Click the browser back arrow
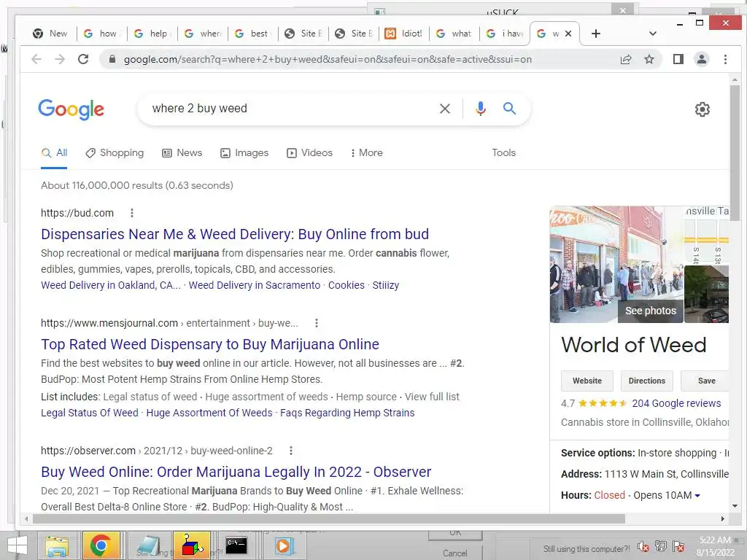The width and height of the screenshot is (747, 560). (x=36, y=59)
